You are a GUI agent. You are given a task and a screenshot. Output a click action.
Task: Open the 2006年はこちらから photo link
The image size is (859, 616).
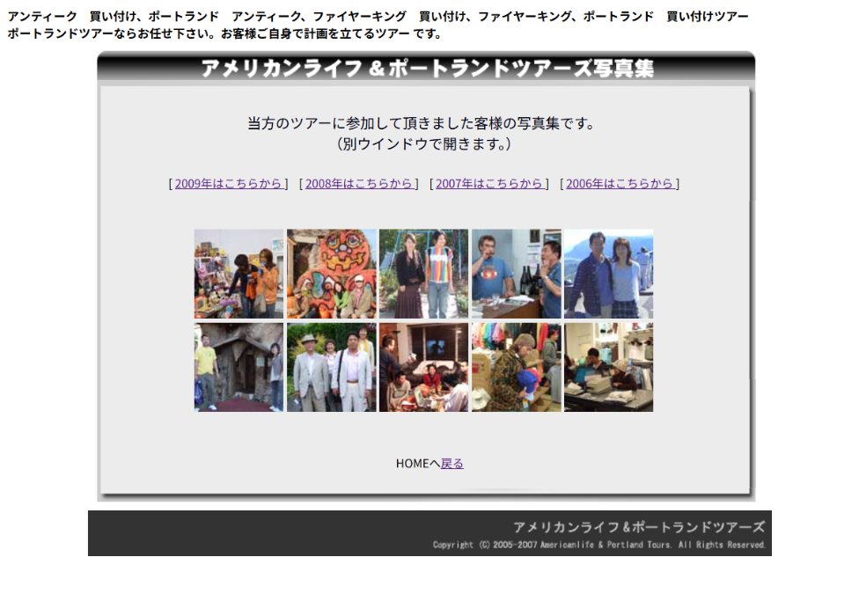point(620,184)
